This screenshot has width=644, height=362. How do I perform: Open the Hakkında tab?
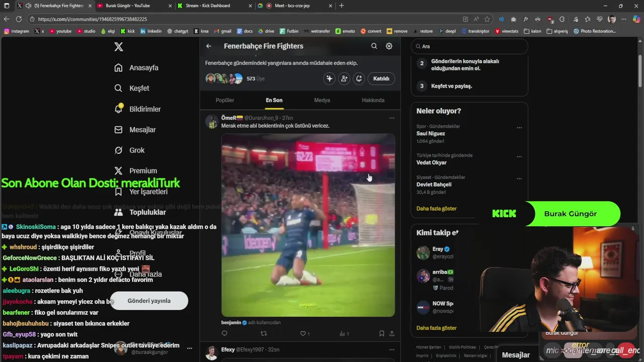click(373, 100)
